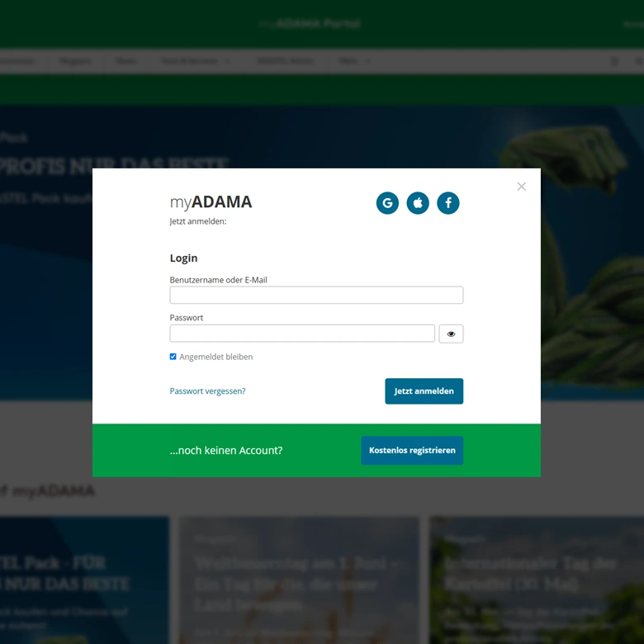Open the Weltbauerntag article card
The image size is (644, 644).
(x=299, y=580)
